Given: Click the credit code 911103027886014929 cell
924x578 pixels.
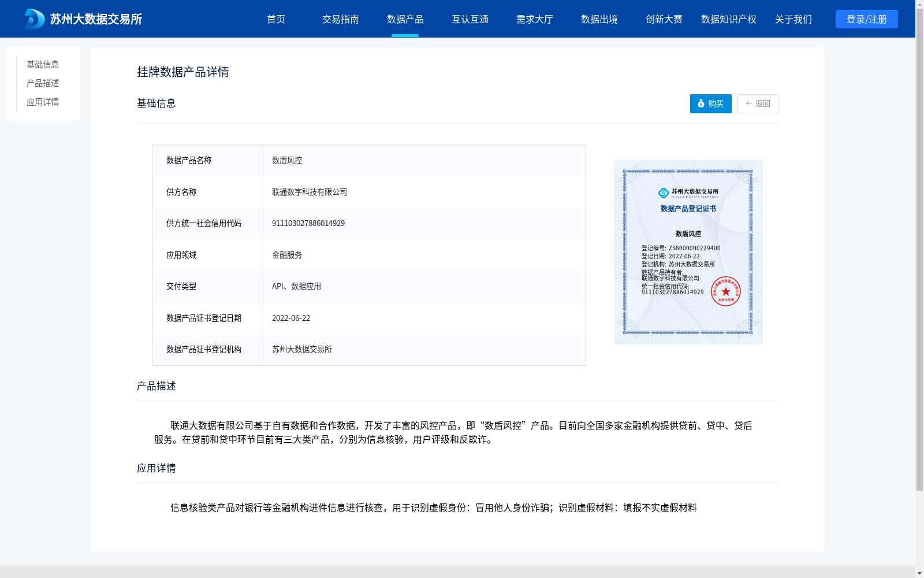Looking at the screenshot, I should click(424, 224).
